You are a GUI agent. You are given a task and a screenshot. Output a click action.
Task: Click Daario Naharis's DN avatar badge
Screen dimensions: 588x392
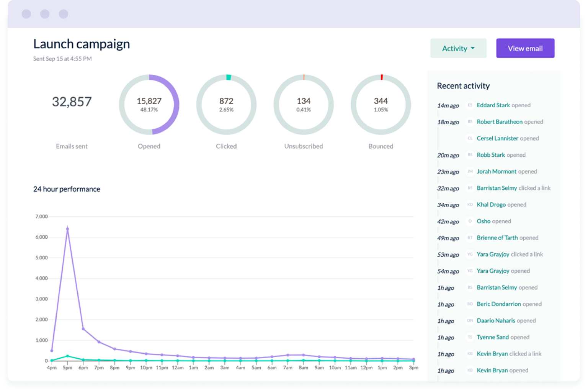[470, 321]
